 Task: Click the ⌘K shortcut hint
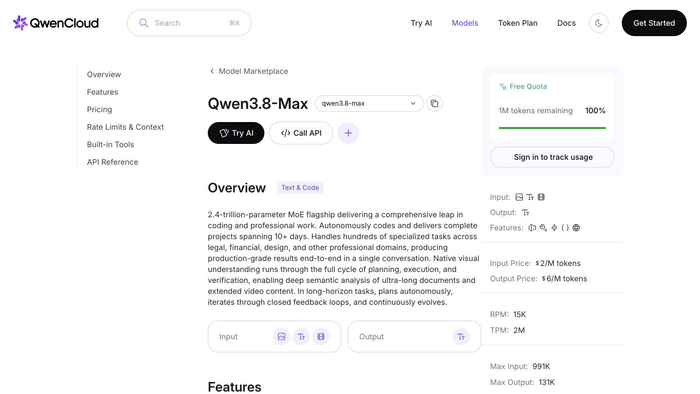click(x=234, y=23)
